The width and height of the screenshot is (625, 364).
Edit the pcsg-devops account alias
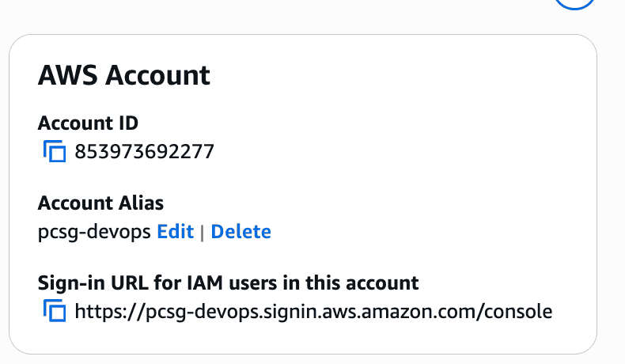175,232
